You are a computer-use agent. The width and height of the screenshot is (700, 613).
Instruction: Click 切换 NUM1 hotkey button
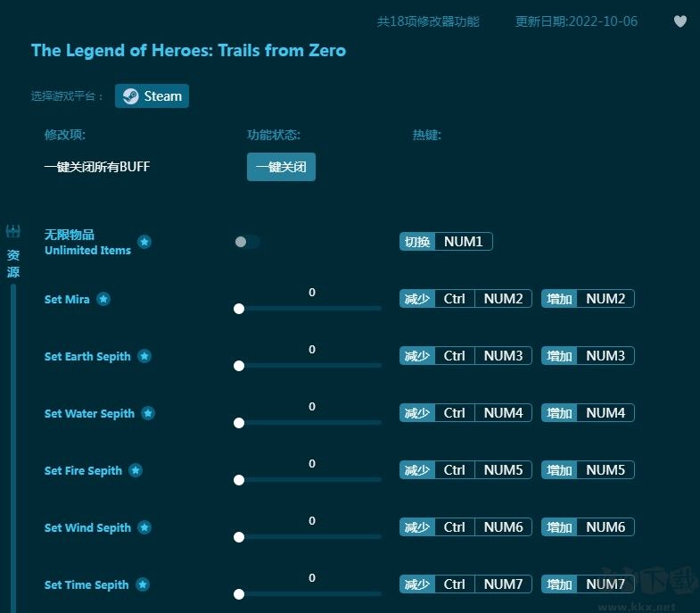[x=446, y=242]
